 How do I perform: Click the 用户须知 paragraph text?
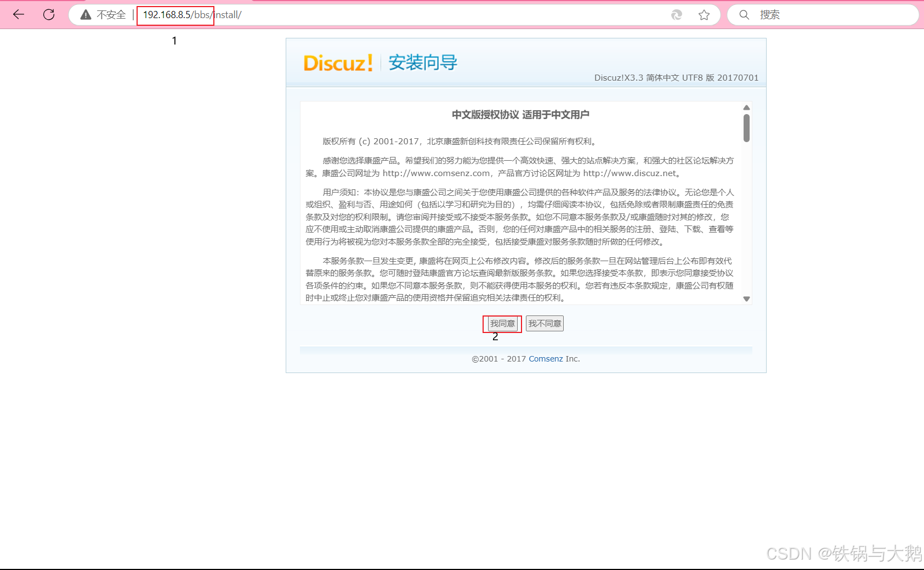520,217
